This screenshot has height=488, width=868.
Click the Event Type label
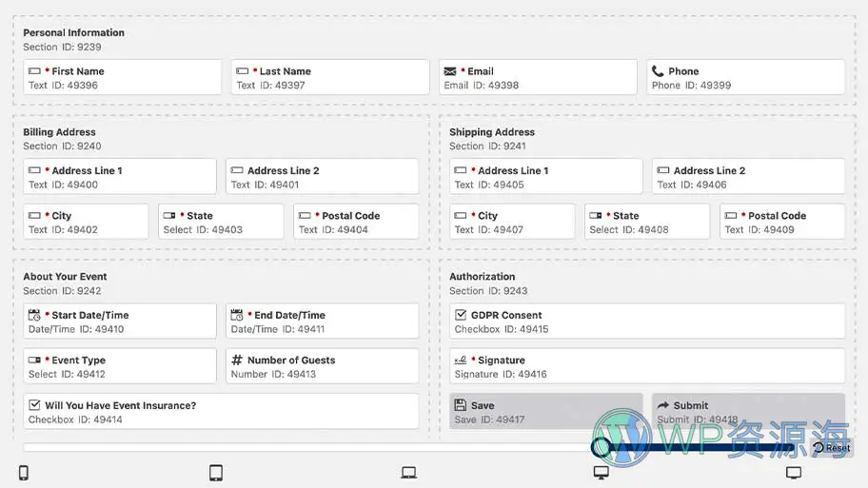click(x=79, y=361)
